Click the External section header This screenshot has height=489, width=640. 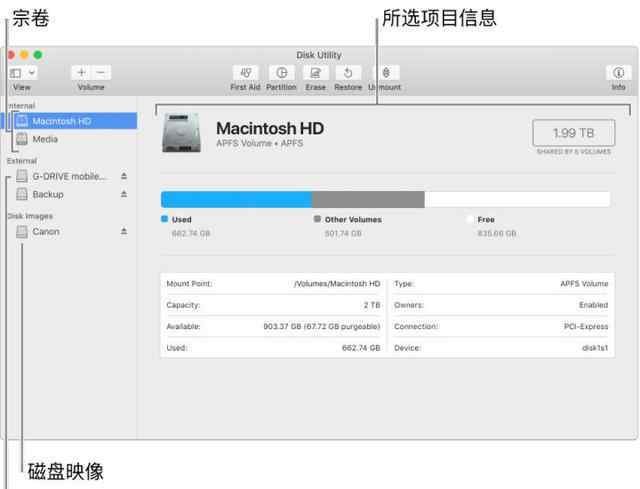point(22,161)
